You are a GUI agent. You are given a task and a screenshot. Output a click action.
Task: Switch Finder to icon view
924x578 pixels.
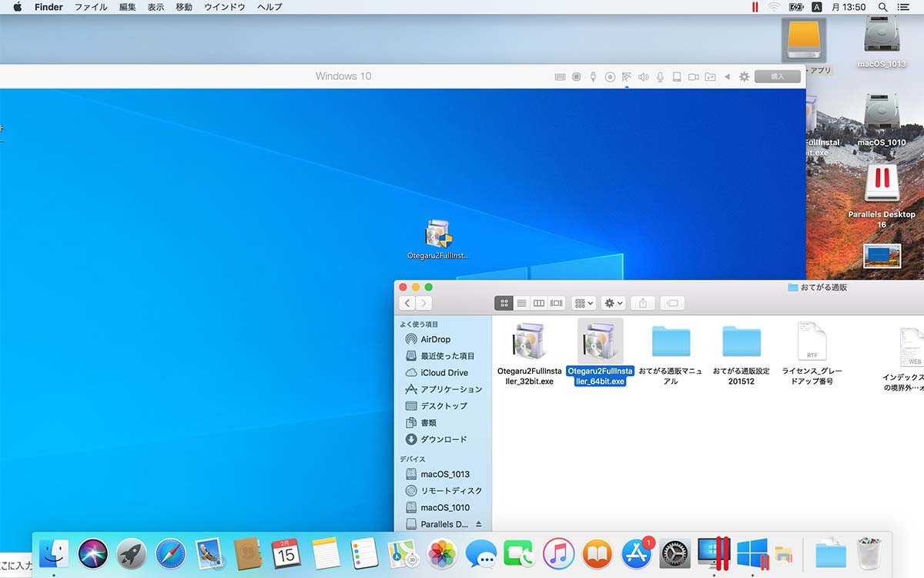[x=504, y=304]
